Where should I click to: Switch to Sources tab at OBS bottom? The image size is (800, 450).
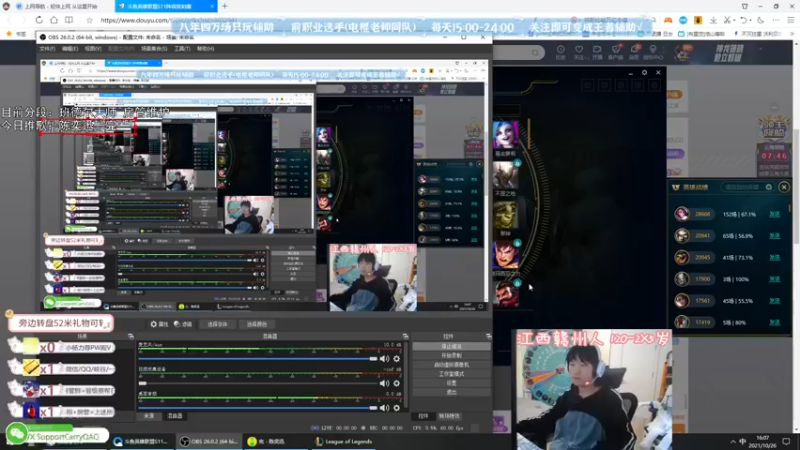149,416
